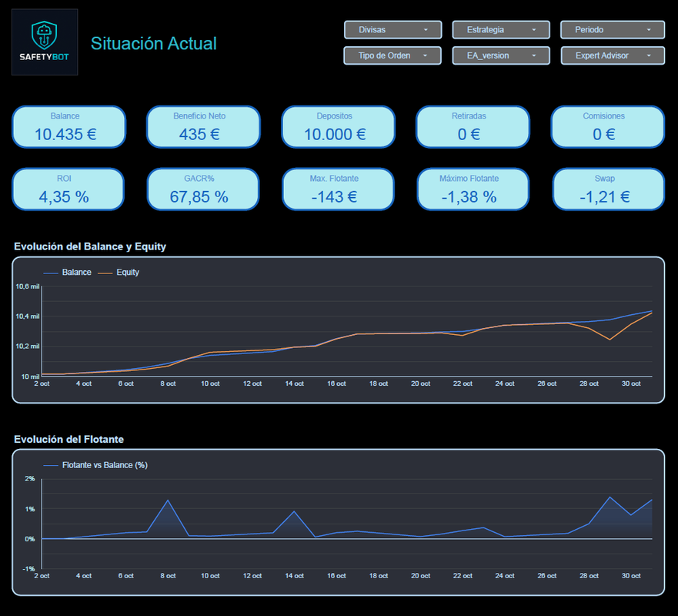Expand the Tipo de Orden dropdown

pyautogui.click(x=392, y=55)
